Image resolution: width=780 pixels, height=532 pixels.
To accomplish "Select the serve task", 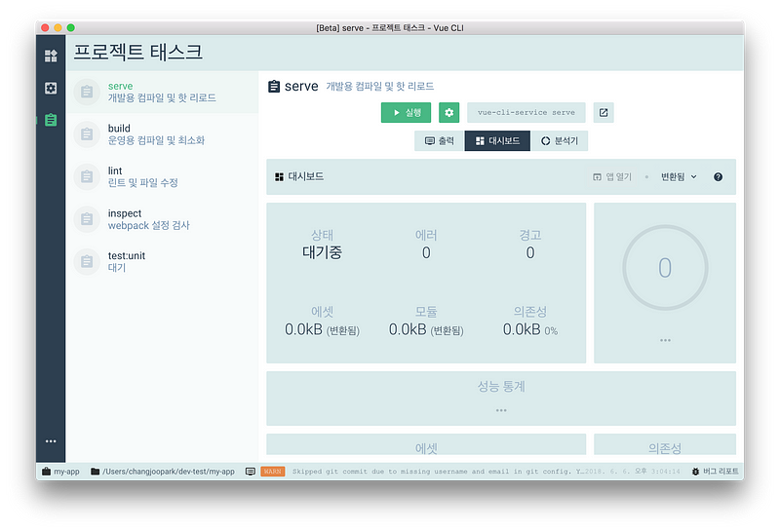I will tap(162, 92).
